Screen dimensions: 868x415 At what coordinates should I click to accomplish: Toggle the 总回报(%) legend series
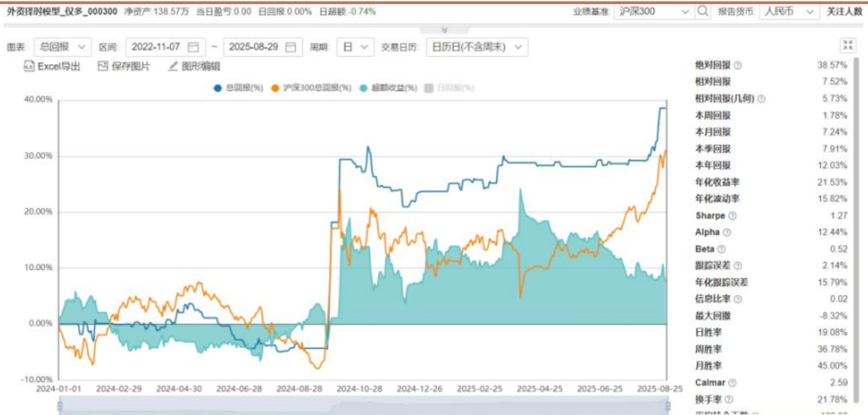(x=237, y=88)
